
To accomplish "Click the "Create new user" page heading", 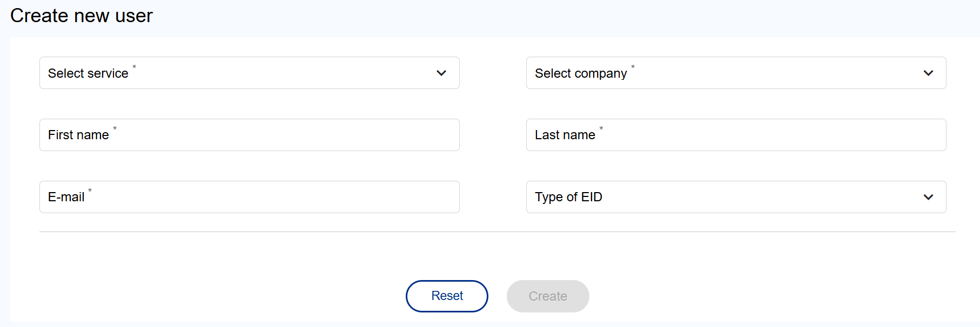I will [82, 16].
